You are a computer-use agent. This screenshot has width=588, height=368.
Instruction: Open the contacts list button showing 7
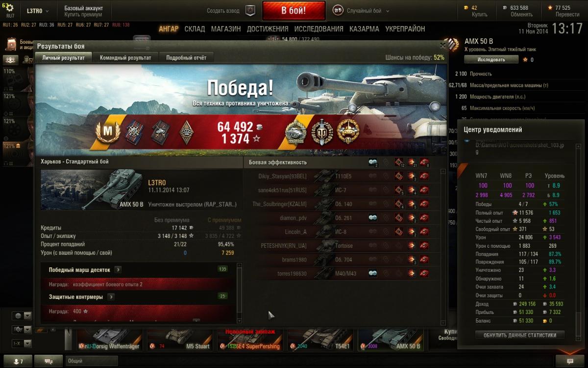click(18, 361)
